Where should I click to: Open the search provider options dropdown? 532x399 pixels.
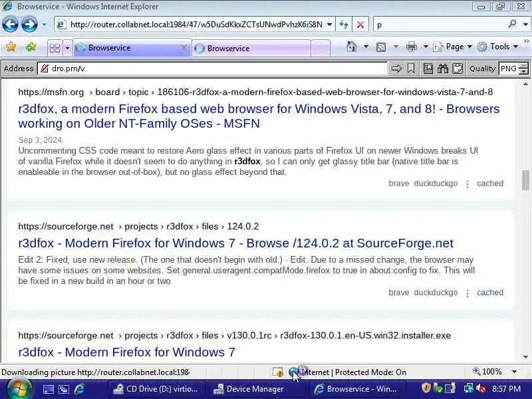[x=525, y=25]
